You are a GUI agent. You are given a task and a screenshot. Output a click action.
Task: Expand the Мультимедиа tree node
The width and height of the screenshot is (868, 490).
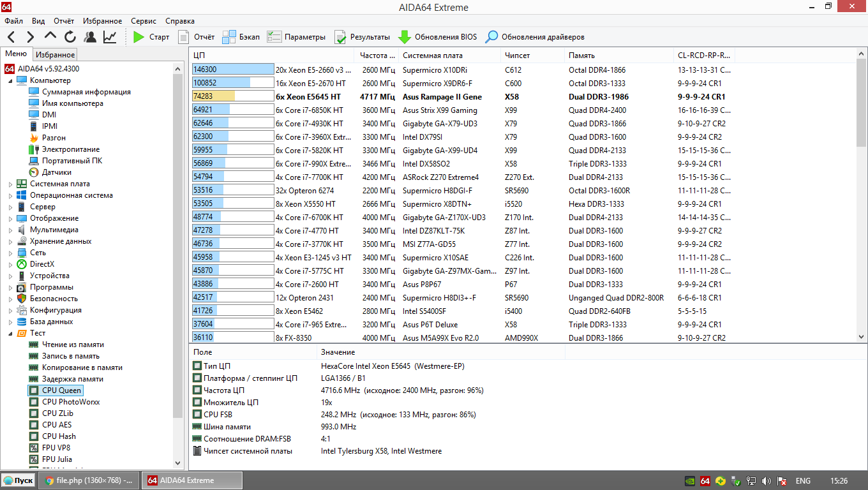pos(10,230)
